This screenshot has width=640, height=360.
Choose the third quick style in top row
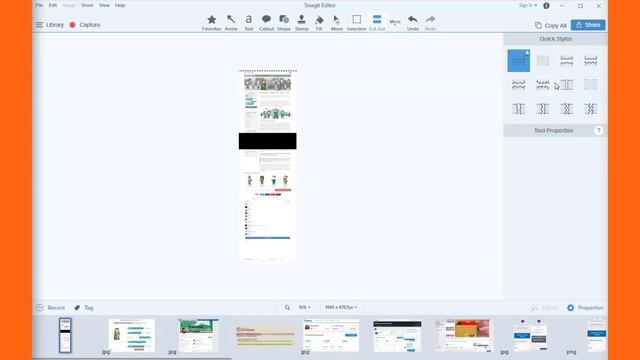567,61
